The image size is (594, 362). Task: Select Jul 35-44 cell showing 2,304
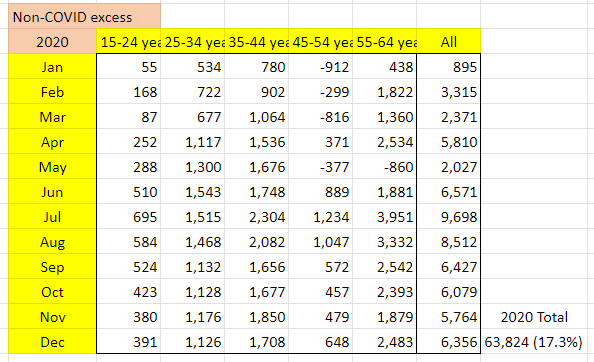256,217
